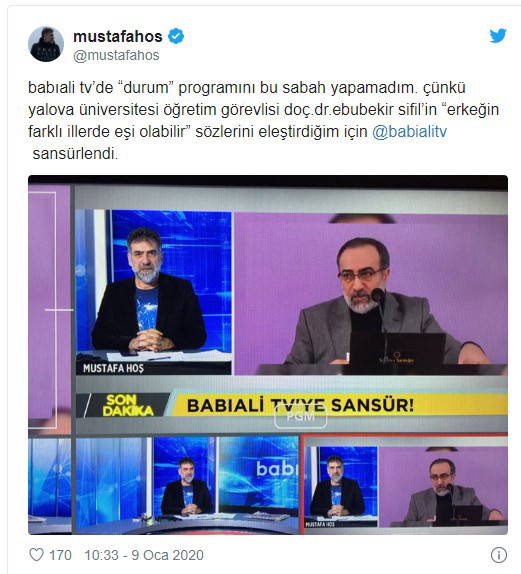Click the Twitter bird logo icon
This screenshot has width=521, height=574.
coord(498,36)
